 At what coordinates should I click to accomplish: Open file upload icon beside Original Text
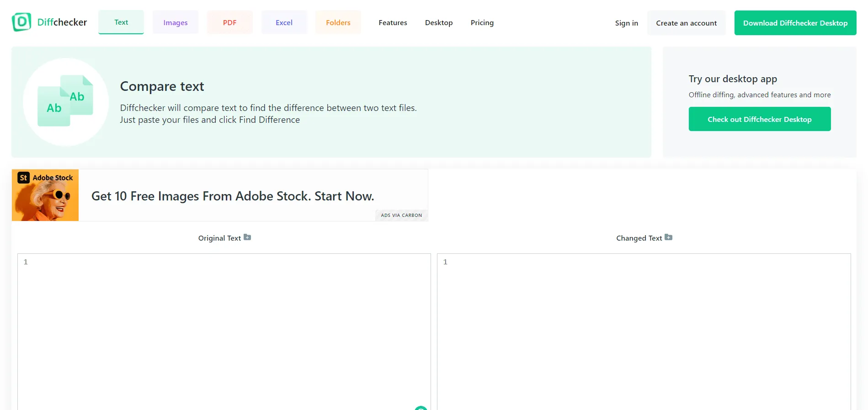pos(247,237)
